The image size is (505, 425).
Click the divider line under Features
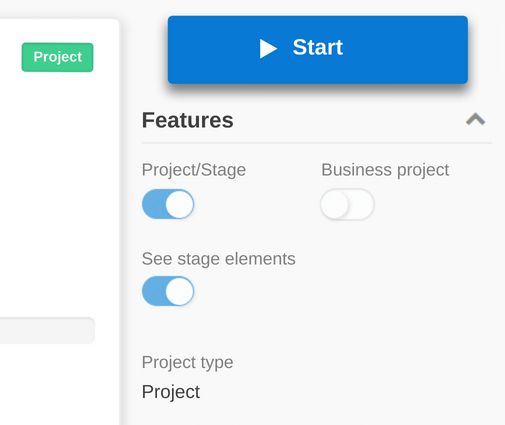click(x=317, y=143)
